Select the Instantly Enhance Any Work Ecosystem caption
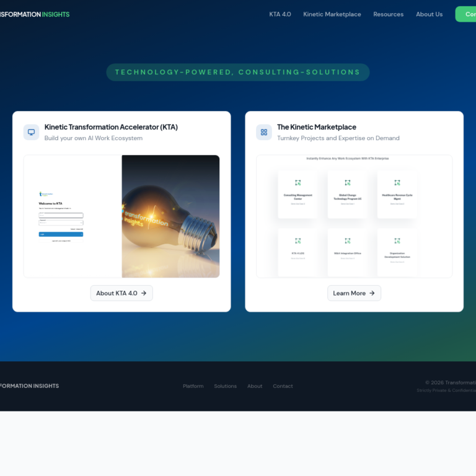Viewport: 476px width, 476px height. [348, 159]
